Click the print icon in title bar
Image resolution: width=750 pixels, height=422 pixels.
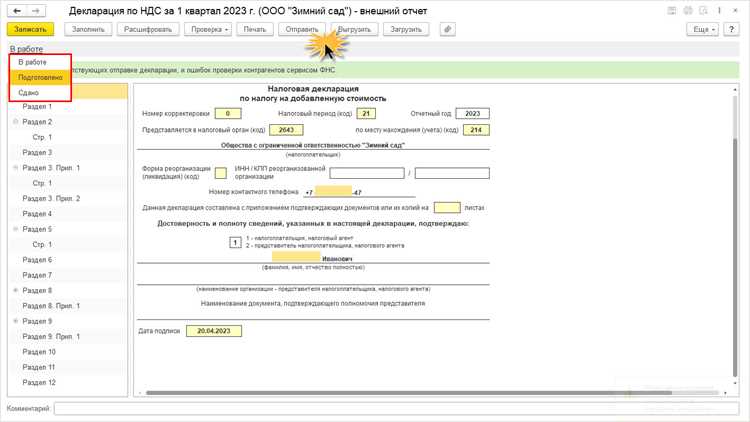[688, 11]
